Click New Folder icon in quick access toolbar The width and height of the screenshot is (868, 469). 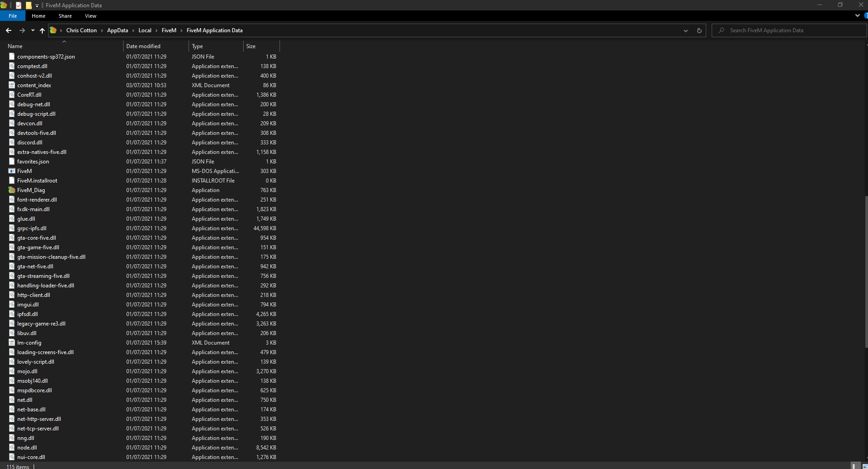coord(29,5)
